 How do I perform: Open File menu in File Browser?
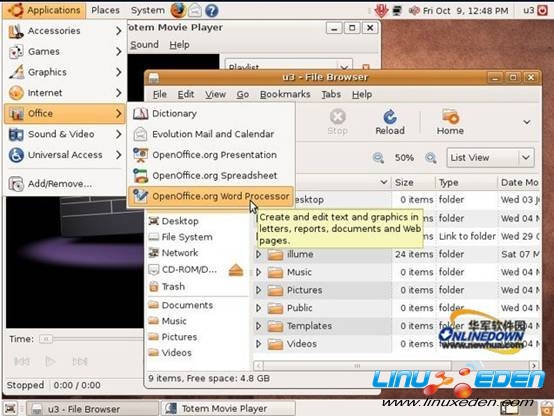coord(160,94)
